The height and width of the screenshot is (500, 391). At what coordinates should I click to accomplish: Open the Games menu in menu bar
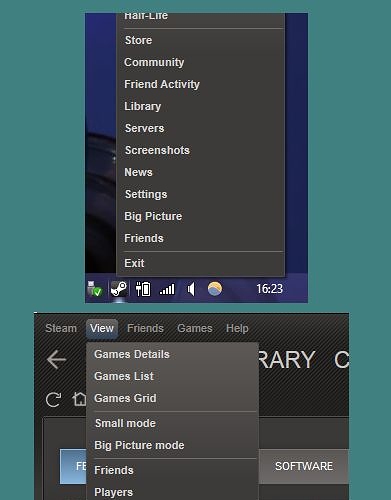195,328
